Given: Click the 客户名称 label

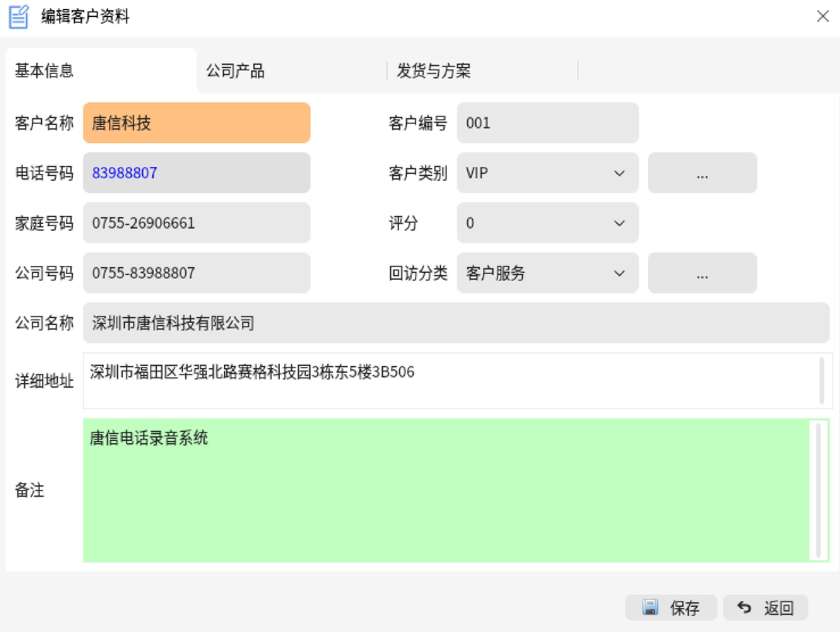Looking at the screenshot, I should tap(44, 123).
